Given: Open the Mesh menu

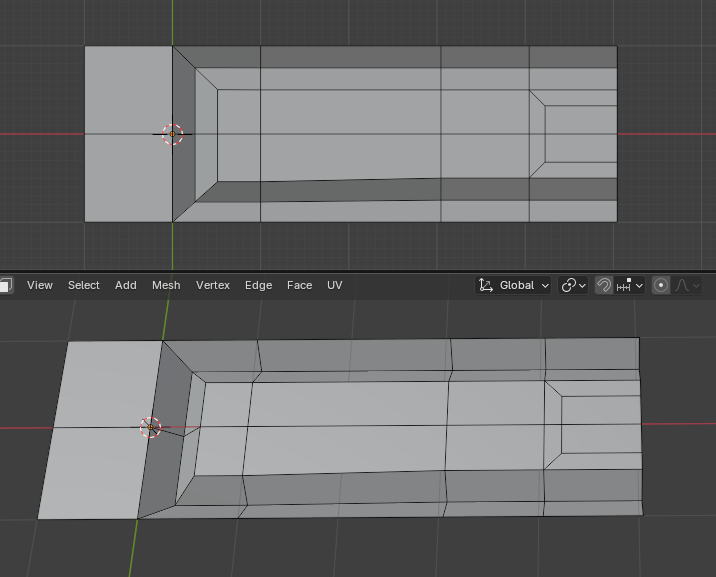Looking at the screenshot, I should click(166, 285).
